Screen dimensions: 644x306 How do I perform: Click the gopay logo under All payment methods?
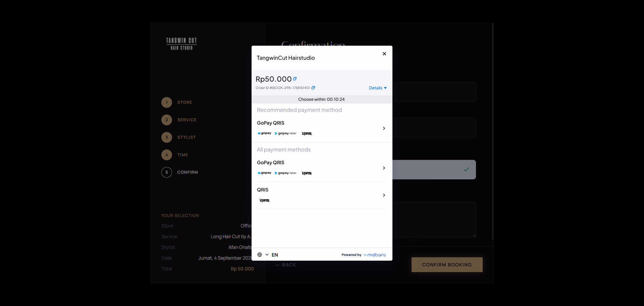point(265,173)
